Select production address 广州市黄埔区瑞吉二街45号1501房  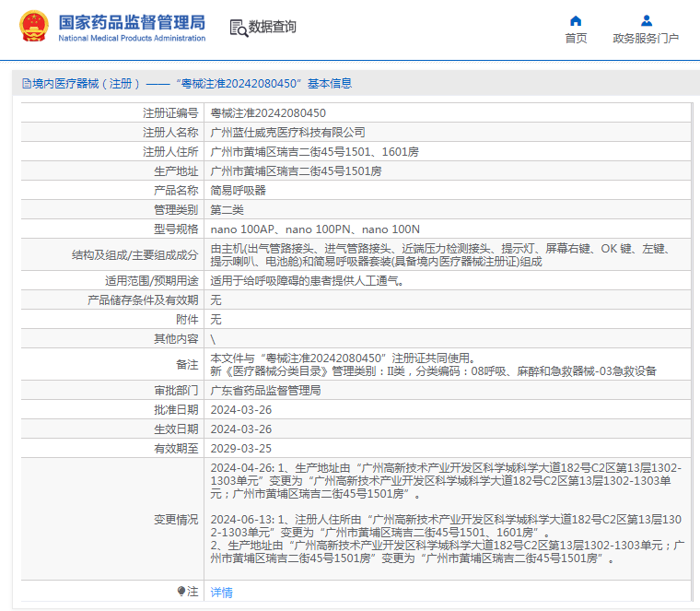pyautogui.click(x=296, y=171)
